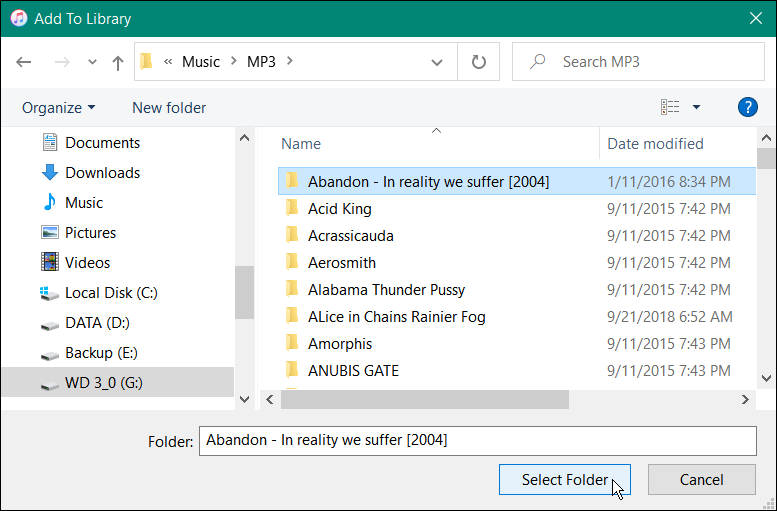Click the Folder name text field
Image resolution: width=777 pixels, height=511 pixels.
477,440
